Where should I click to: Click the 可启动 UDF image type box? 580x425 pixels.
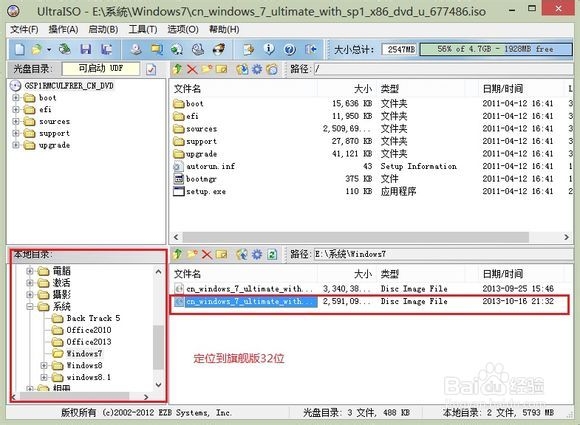point(101,68)
